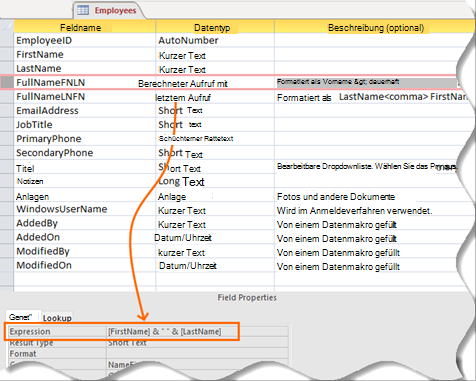Screen dimensions: 476x381
Task: Select the Notizen field name cell
Action: click(x=84, y=181)
